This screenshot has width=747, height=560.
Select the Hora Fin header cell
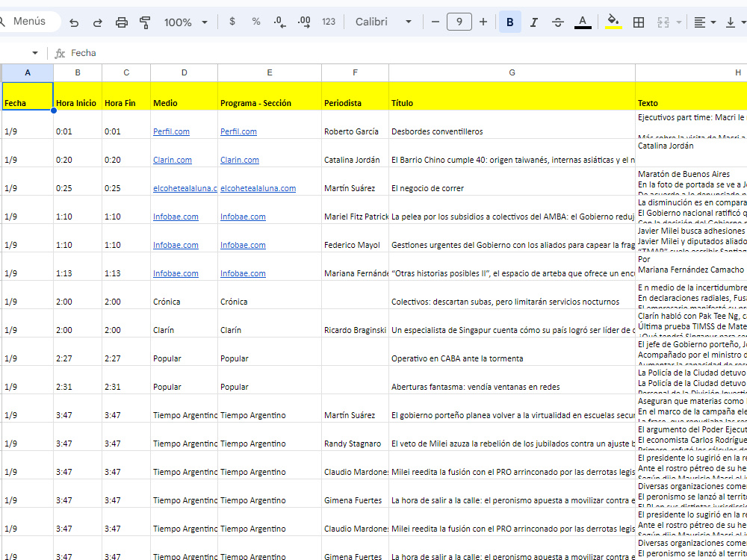pos(126,96)
